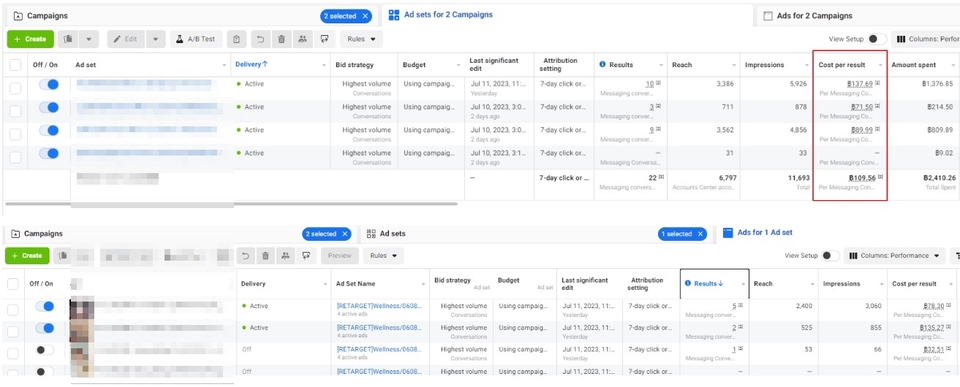Check the row costing ฿71.50 per result

[x=15, y=111]
